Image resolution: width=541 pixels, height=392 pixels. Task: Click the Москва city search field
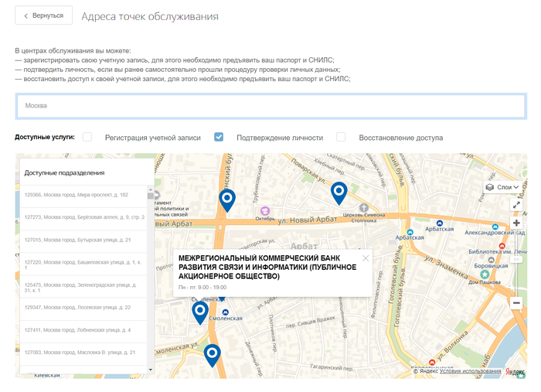pyautogui.click(x=270, y=106)
